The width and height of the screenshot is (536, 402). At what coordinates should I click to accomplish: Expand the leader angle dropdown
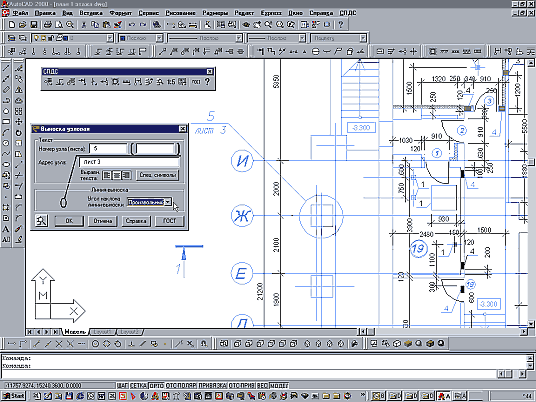tap(168, 202)
